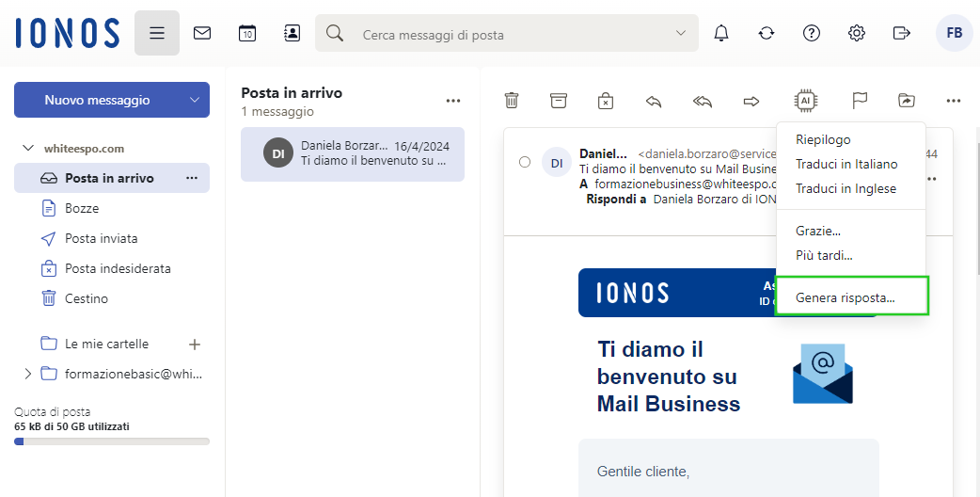Click sender name Daniel... in header
980x497 pixels.
coord(603,153)
